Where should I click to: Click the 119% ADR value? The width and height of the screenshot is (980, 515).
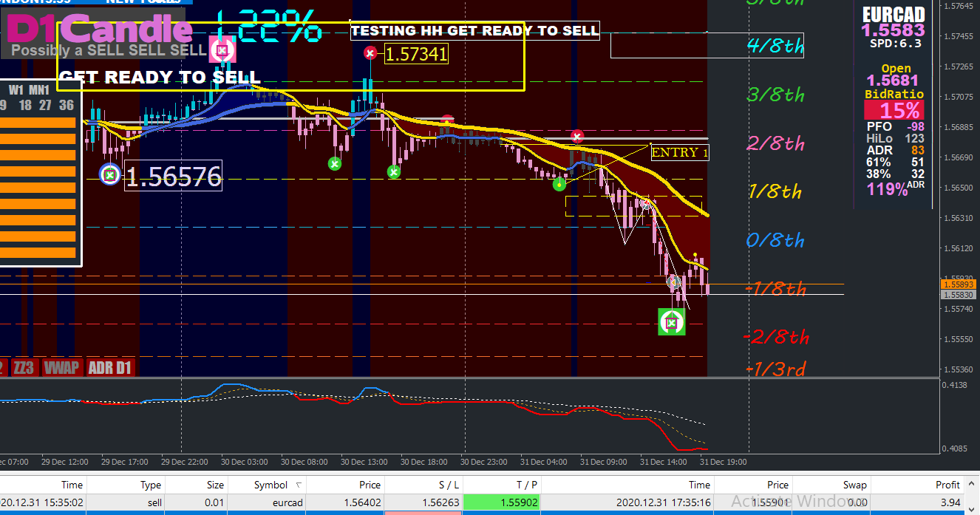point(887,189)
